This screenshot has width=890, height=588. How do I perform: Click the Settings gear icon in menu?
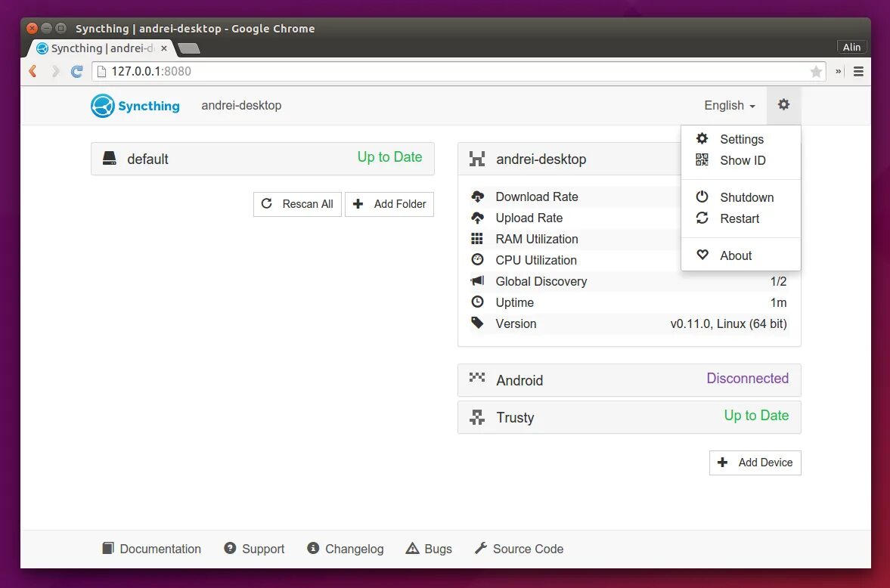coord(702,138)
